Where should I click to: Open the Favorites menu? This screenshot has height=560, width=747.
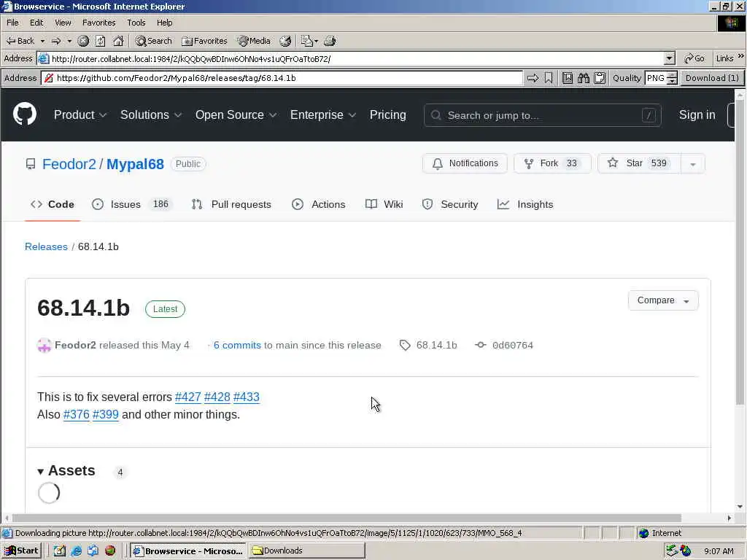(98, 23)
